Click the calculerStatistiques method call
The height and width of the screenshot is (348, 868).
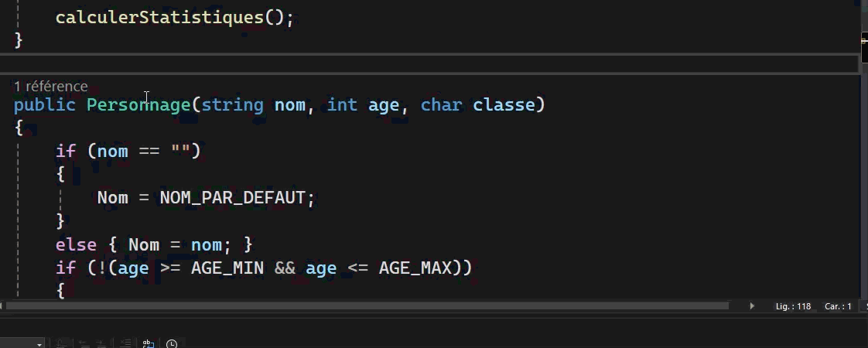tap(160, 17)
